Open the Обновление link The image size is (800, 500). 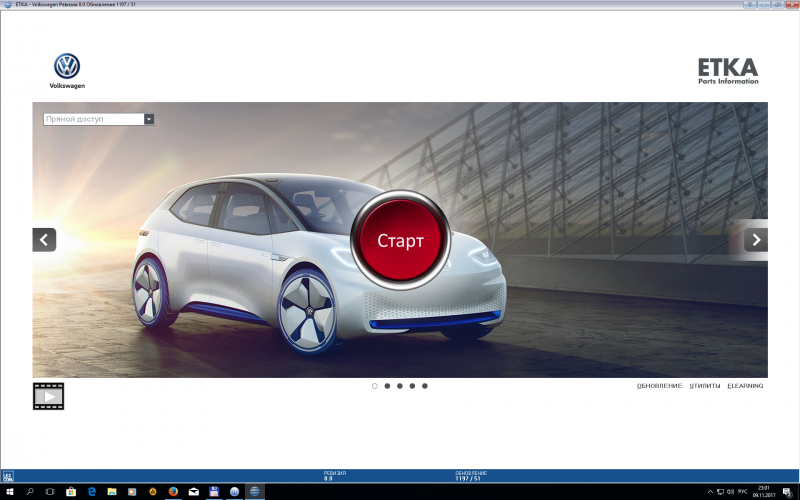[659, 385]
